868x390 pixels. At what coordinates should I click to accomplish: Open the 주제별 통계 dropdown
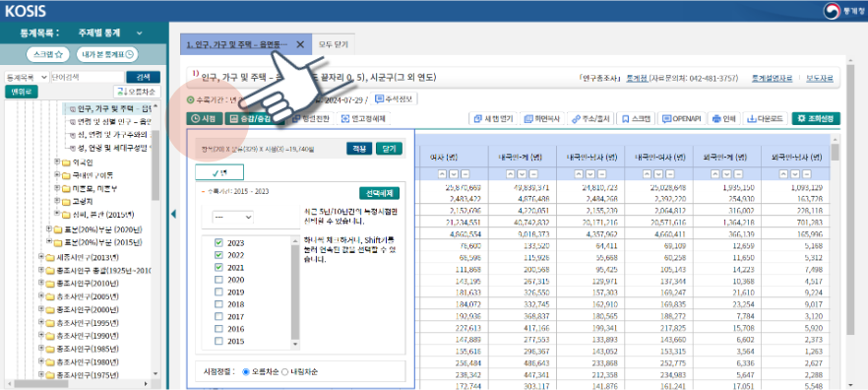110,33
